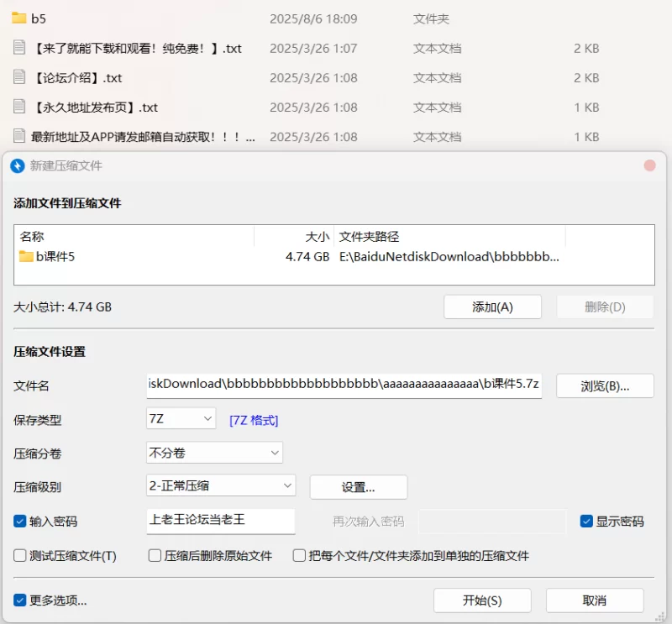Viewport: 672px width, 624px height.
Task: Click the 大小 column header
Action: (294, 236)
